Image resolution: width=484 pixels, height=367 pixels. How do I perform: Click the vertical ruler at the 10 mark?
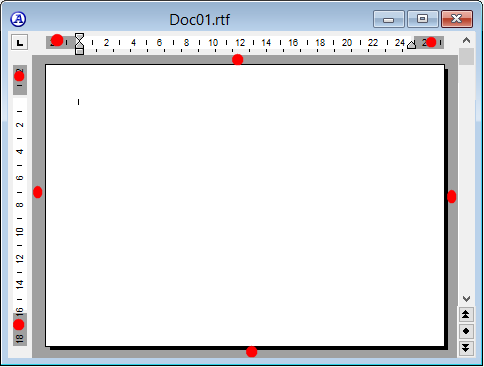click(x=20, y=231)
